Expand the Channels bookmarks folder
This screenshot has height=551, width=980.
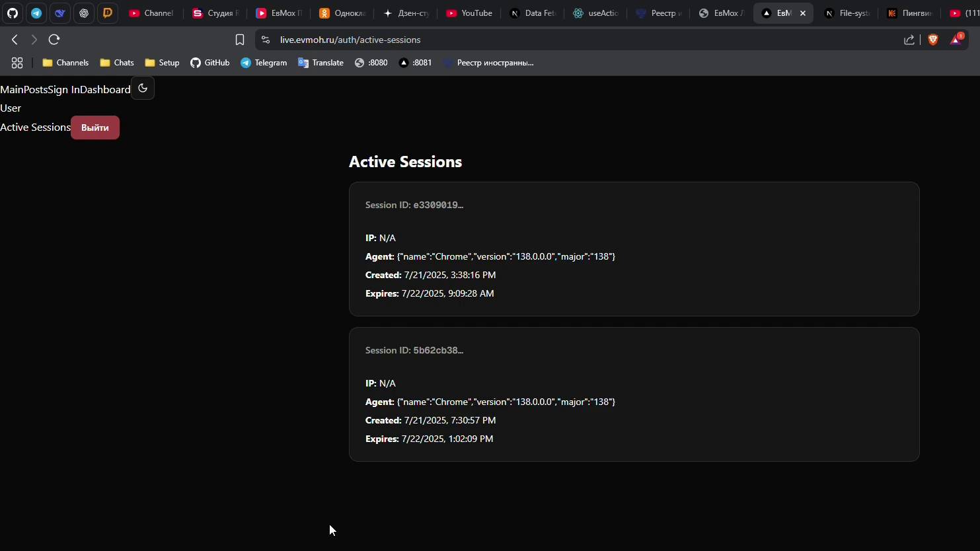tap(65, 63)
